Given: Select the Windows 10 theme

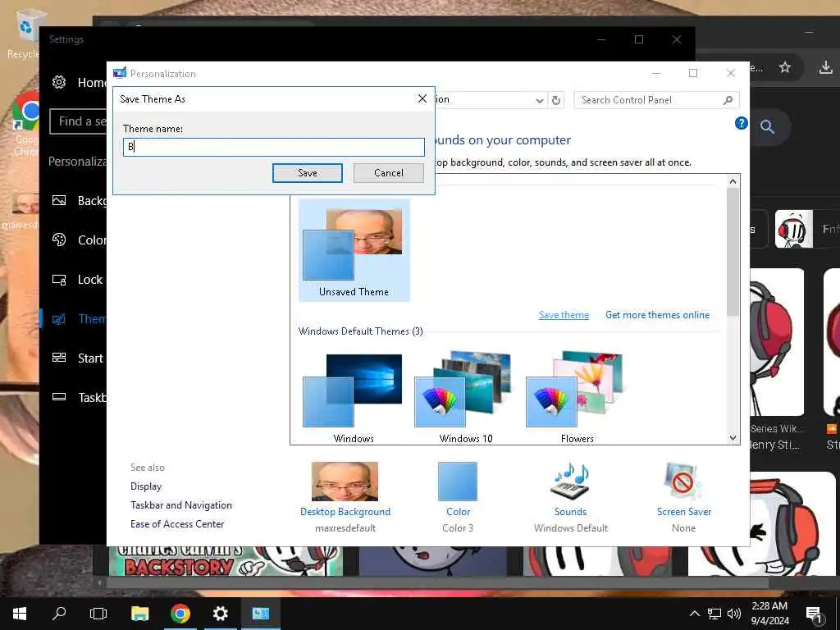Looking at the screenshot, I should [x=465, y=397].
